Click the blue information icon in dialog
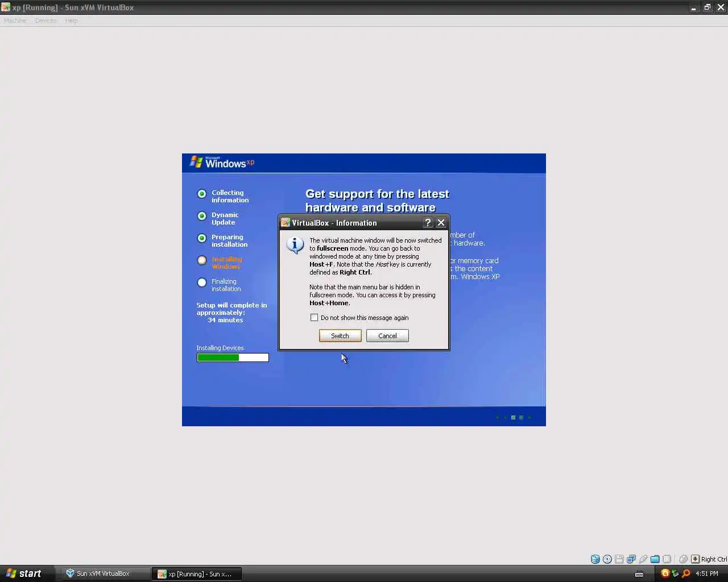The width and height of the screenshot is (728, 582). click(295, 245)
